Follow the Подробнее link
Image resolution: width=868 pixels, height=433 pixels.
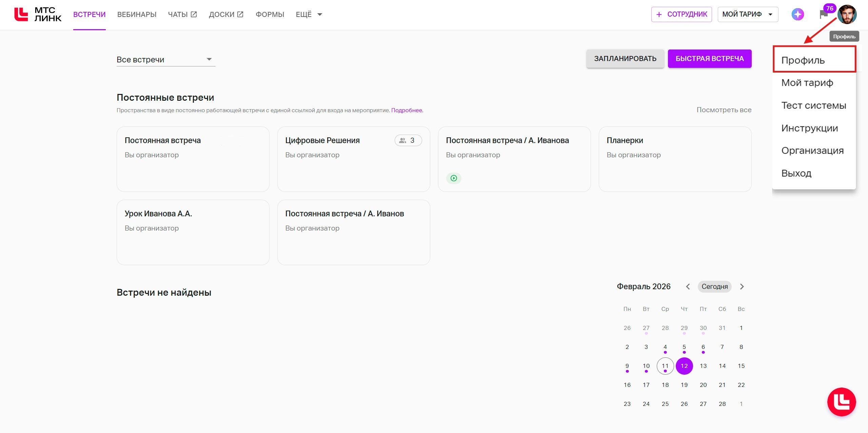[x=407, y=110]
